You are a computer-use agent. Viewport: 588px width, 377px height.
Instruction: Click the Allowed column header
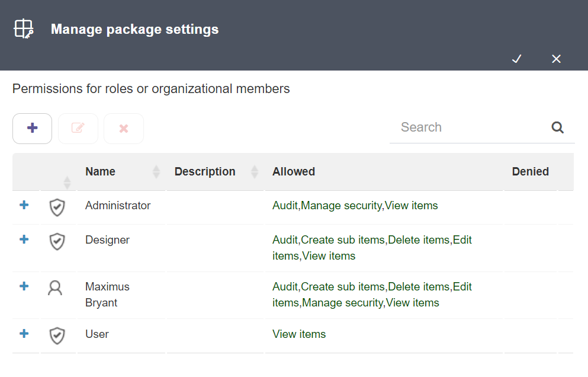(294, 171)
